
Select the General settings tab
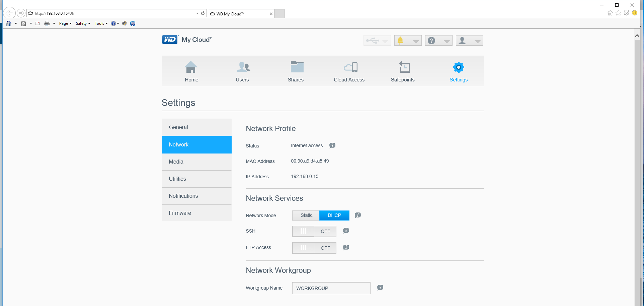point(197,127)
